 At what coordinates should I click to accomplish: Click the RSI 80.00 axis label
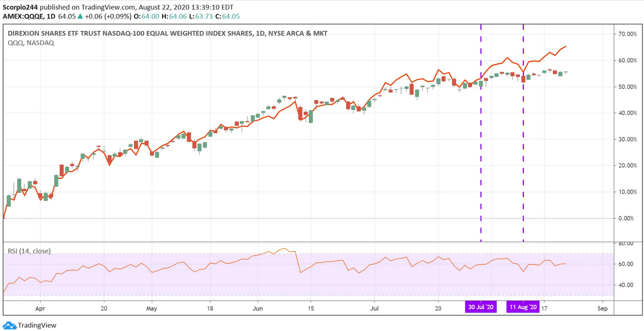625,244
